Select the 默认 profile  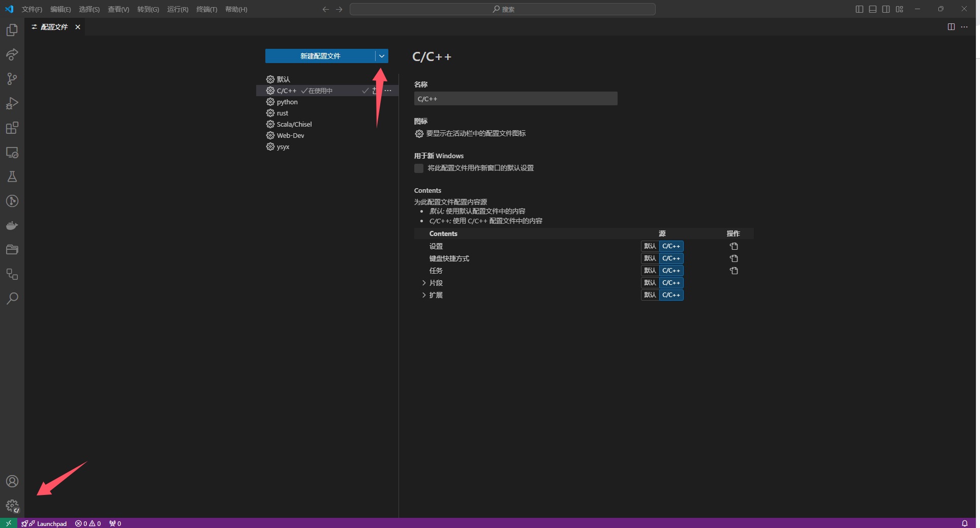[327, 79]
